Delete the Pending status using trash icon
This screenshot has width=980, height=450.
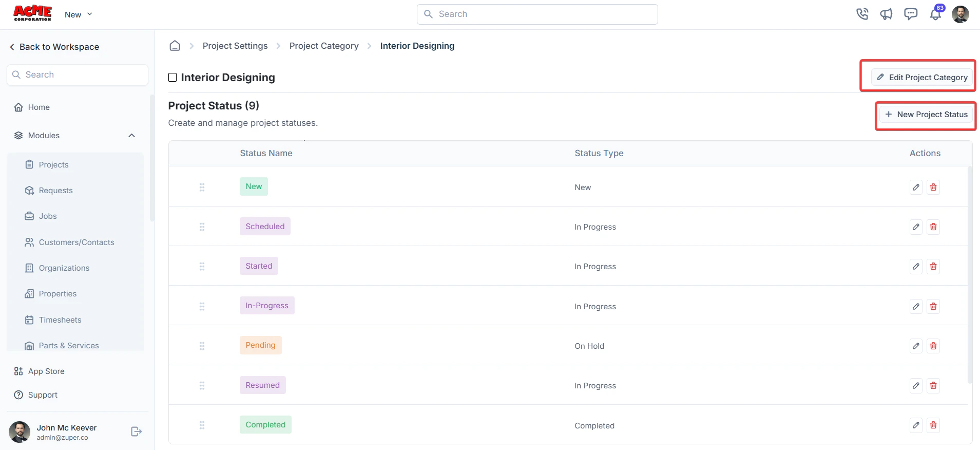pyautogui.click(x=933, y=346)
